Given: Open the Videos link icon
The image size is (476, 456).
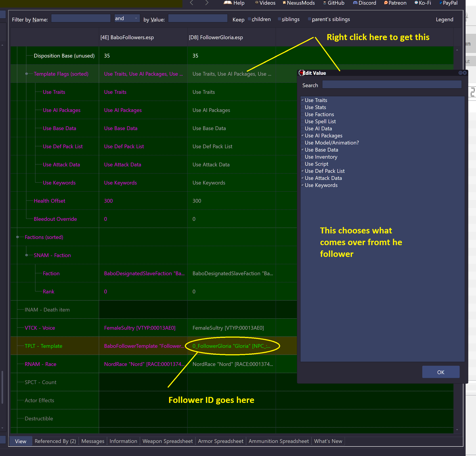Looking at the screenshot, I should 257,3.
